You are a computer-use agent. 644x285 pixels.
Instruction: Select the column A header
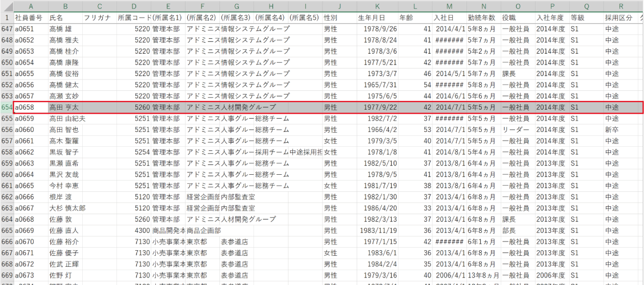(x=31, y=6)
